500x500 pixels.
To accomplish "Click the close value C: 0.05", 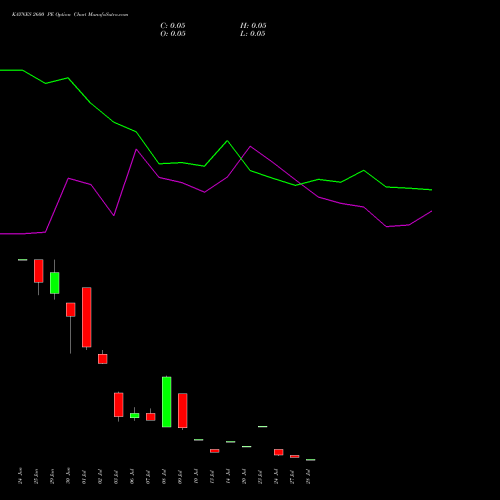I will 173,26.
